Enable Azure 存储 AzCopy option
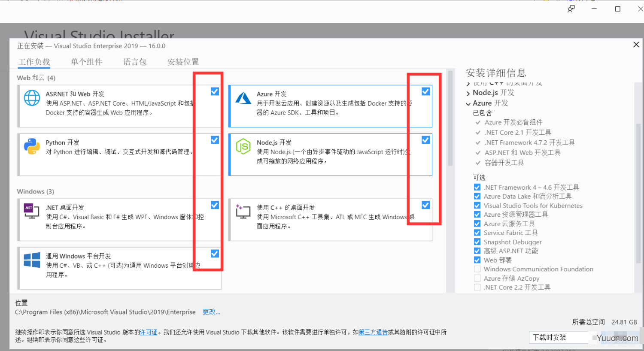Screen dimensions: 644x351 (x=477, y=278)
